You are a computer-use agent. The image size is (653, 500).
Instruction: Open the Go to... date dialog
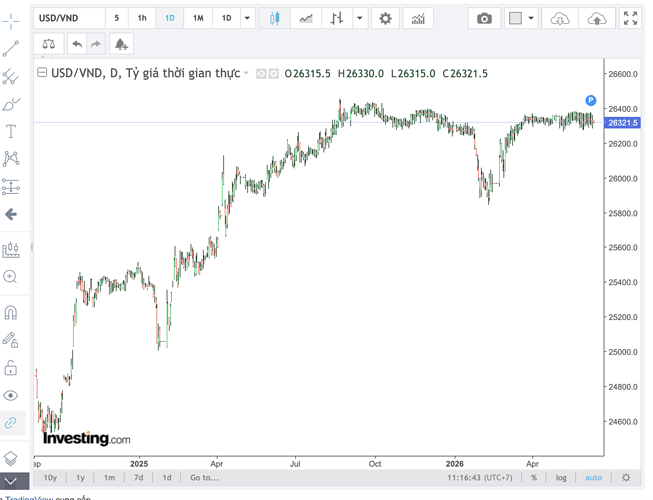204,478
